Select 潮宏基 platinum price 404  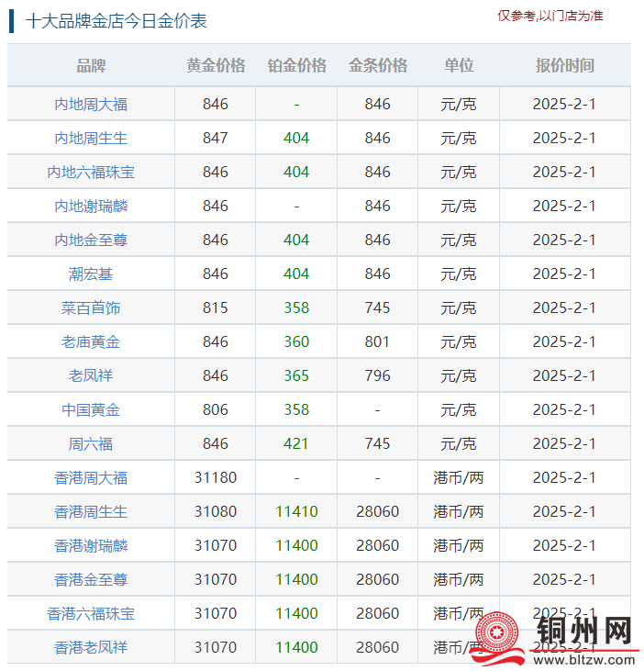(296, 274)
